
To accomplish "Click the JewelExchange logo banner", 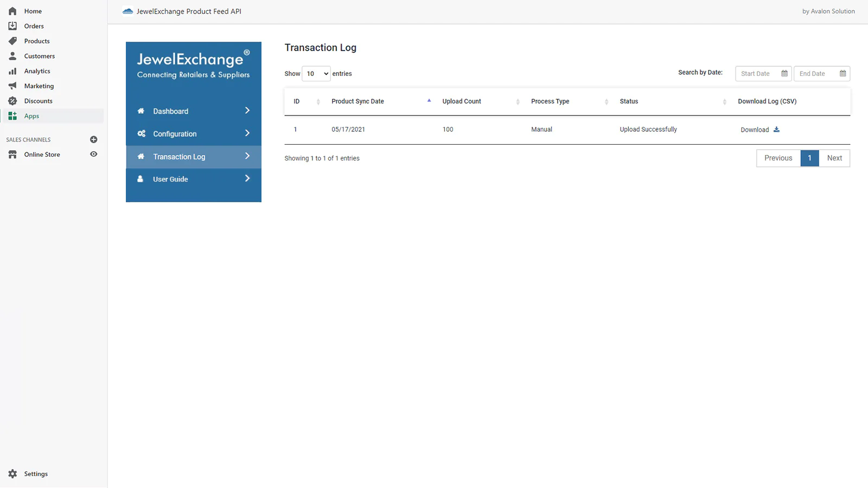I will point(194,65).
